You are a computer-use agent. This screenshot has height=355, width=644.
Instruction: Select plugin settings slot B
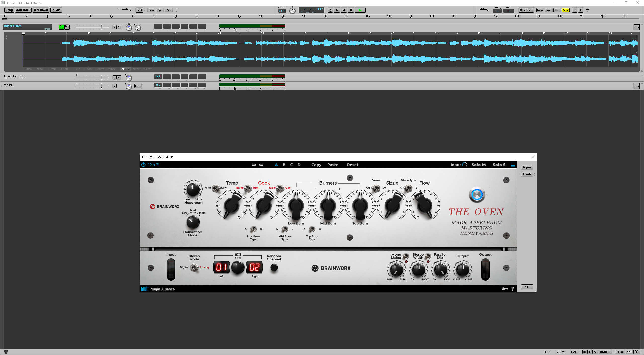click(x=284, y=165)
